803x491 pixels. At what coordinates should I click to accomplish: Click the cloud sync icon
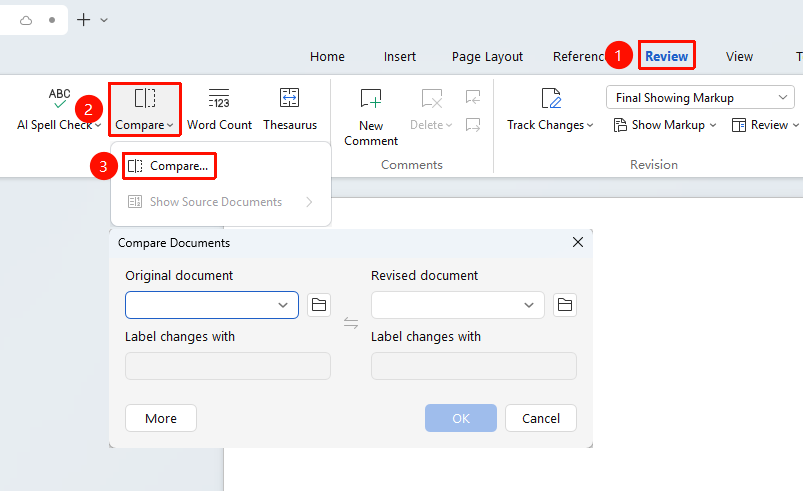(x=26, y=20)
